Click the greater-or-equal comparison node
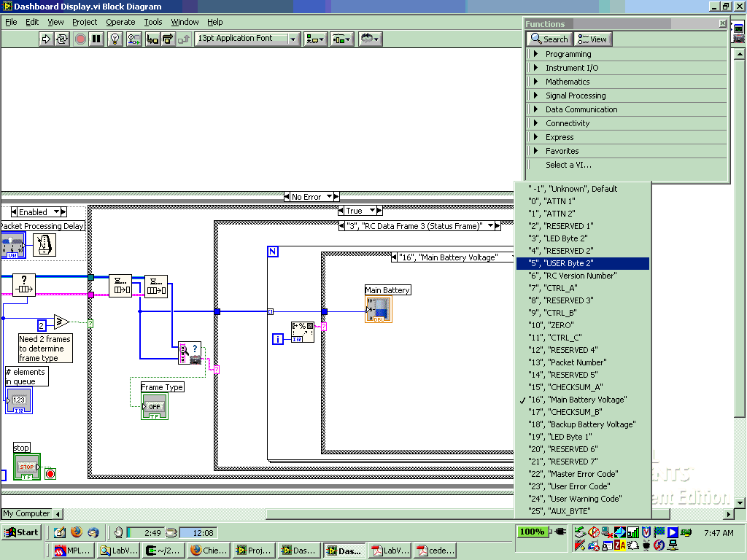This screenshot has width=747, height=560. click(x=61, y=322)
